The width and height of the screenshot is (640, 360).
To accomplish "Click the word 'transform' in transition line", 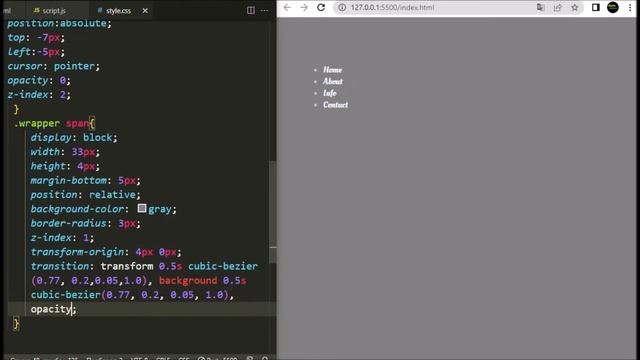I will click(x=127, y=266).
